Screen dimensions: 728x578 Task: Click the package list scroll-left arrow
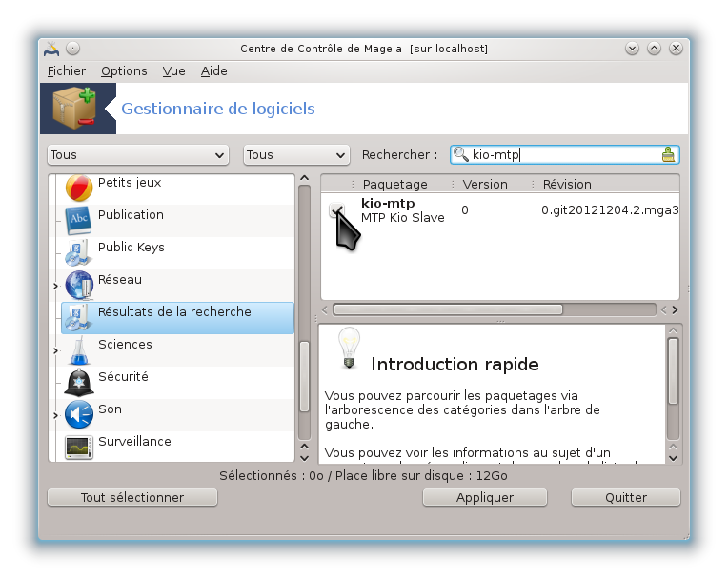pos(325,309)
